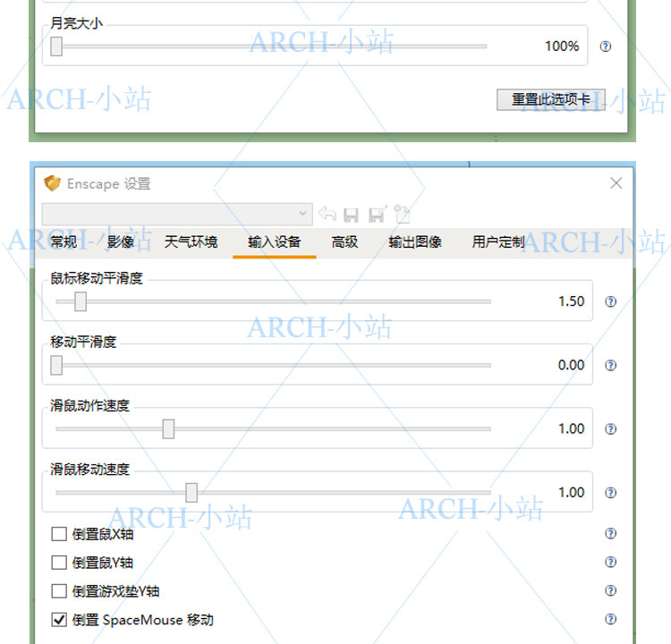671x644 pixels.
Task: Click help icon for 倒置 SpaceMouse 移动
Action: (x=611, y=619)
